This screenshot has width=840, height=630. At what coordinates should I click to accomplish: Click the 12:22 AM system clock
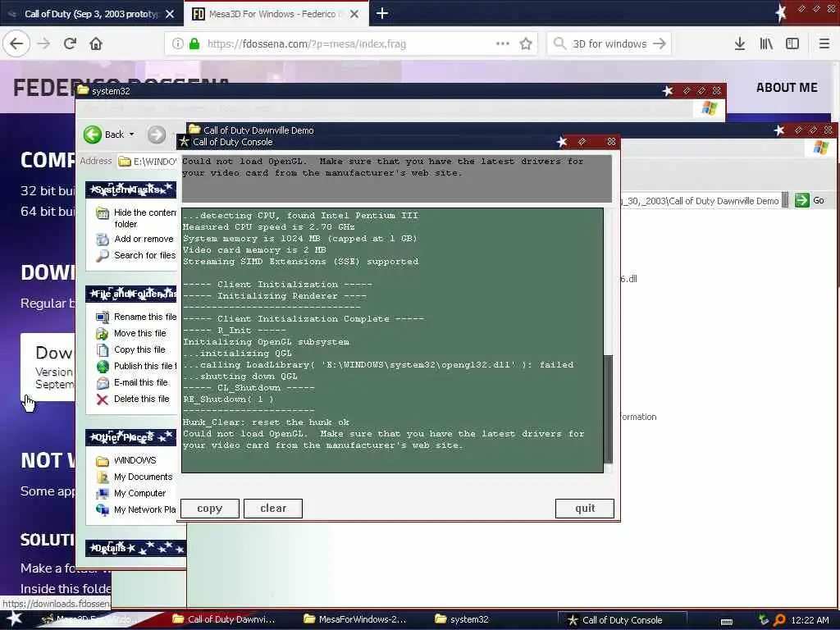coord(810,620)
